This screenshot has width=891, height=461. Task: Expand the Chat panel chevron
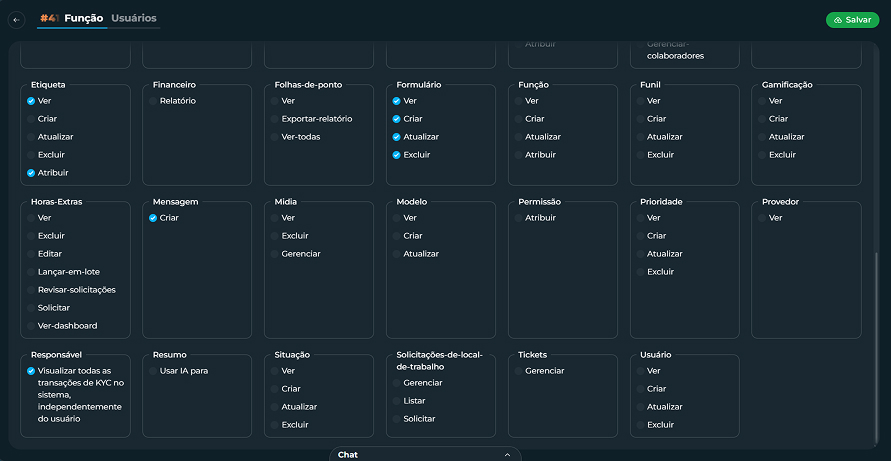[x=507, y=455]
